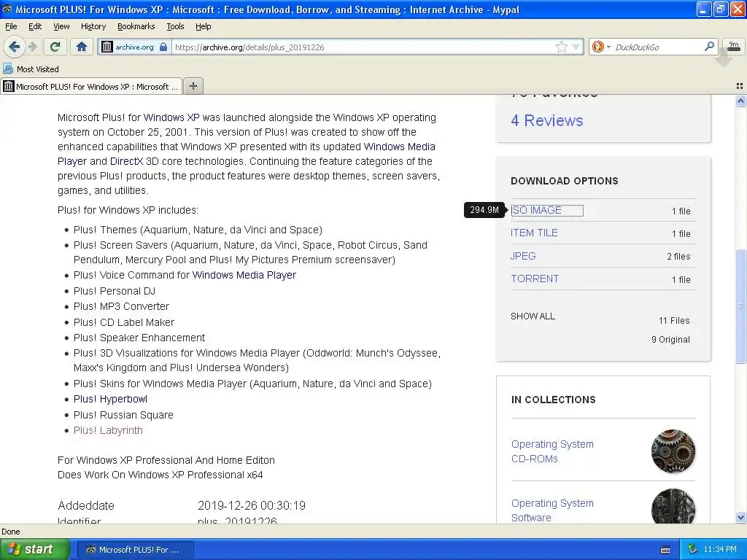
Task: Open the Operating System CD-ROMs collection link
Action: pyautogui.click(x=552, y=451)
